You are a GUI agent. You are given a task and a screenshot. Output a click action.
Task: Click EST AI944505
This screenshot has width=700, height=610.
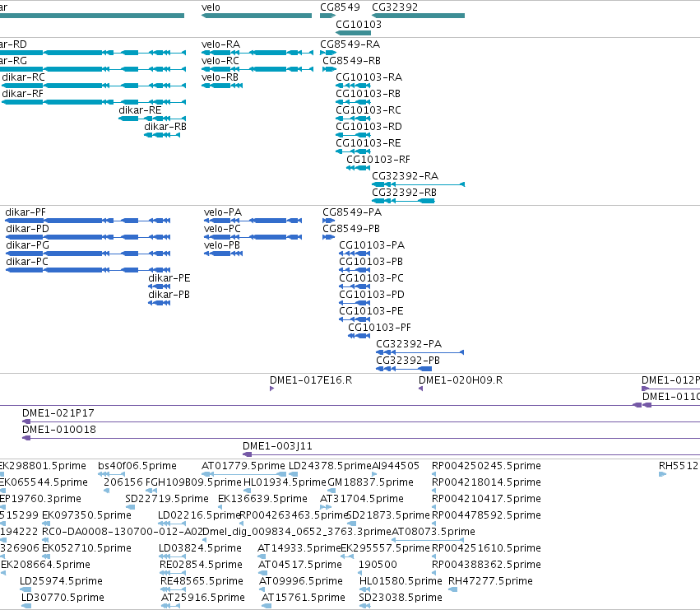click(x=374, y=474)
